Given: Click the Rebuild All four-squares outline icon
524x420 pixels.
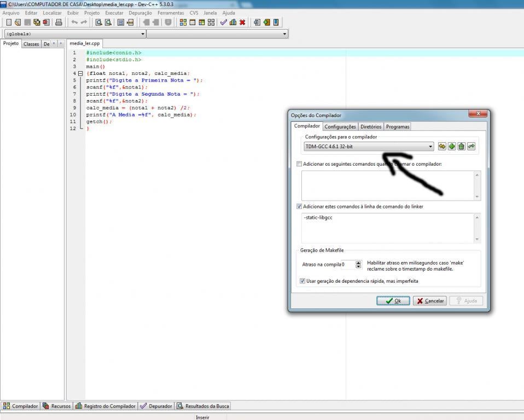Looking at the screenshot, I should click(x=211, y=22).
